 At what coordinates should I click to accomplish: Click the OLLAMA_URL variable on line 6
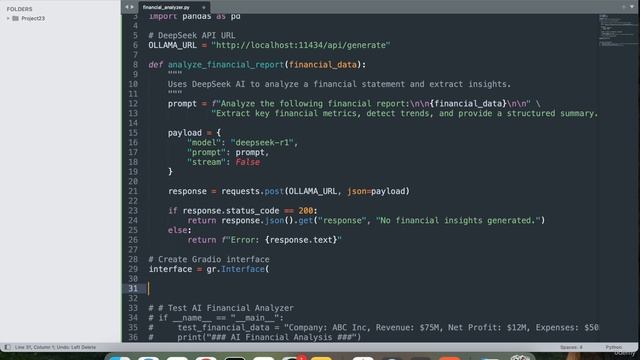[172, 45]
